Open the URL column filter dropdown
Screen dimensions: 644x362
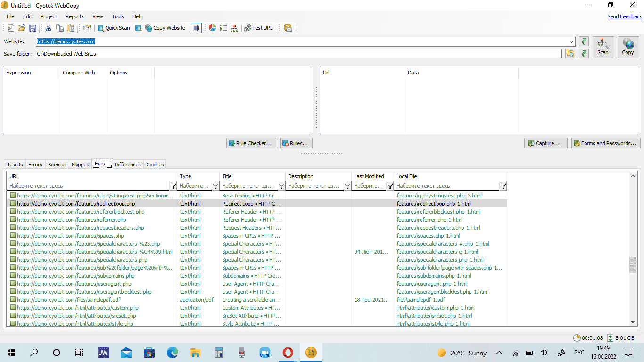[x=173, y=186]
